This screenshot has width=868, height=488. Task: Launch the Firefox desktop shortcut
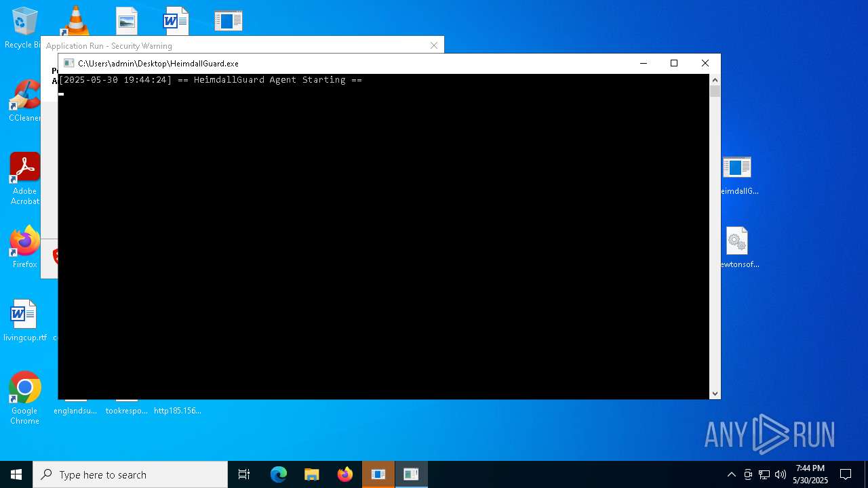pos(24,247)
